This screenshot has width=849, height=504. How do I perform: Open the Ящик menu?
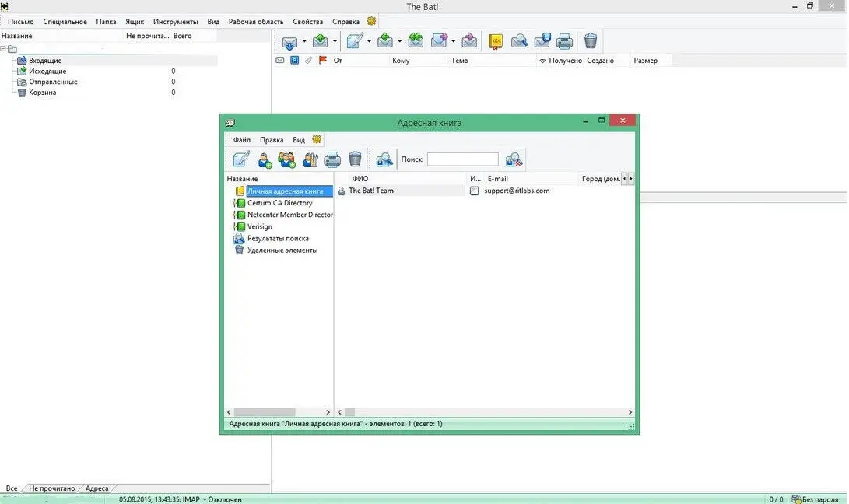click(135, 22)
